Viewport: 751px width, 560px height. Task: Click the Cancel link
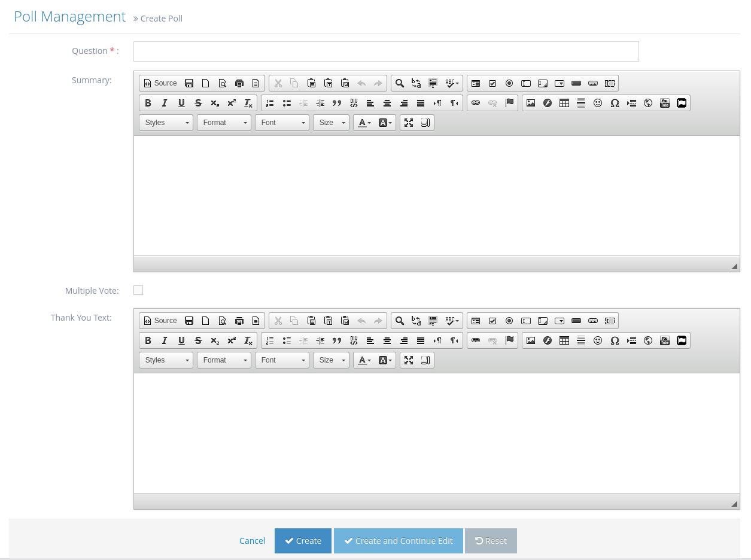252,541
